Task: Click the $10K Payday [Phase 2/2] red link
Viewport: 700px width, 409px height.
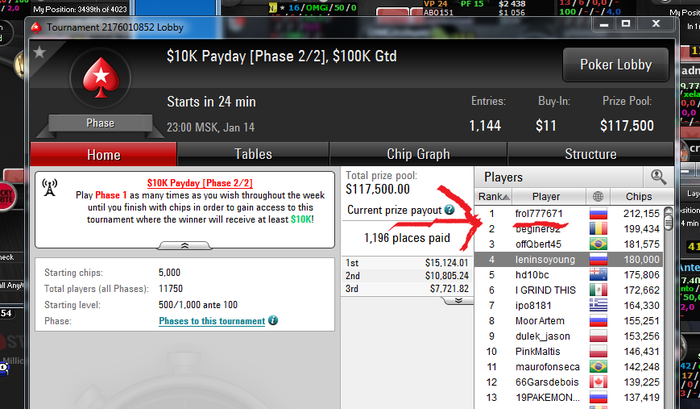Action: click(200, 183)
